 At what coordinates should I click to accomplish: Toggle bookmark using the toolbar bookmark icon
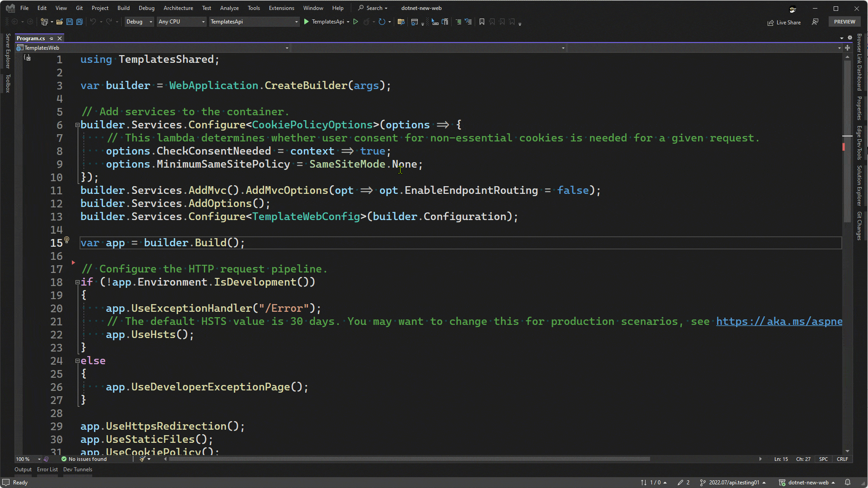(x=482, y=22)
